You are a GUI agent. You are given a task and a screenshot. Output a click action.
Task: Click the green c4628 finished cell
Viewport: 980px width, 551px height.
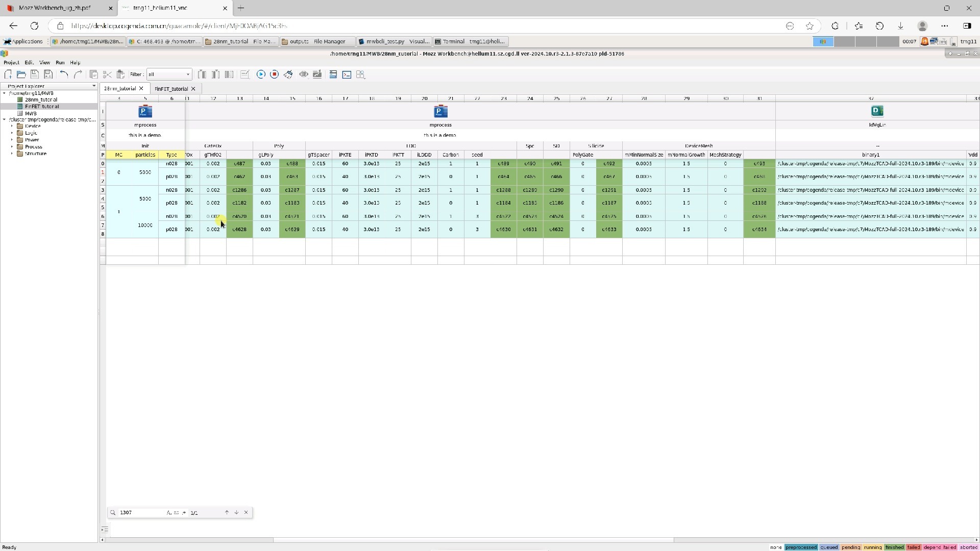239,230
